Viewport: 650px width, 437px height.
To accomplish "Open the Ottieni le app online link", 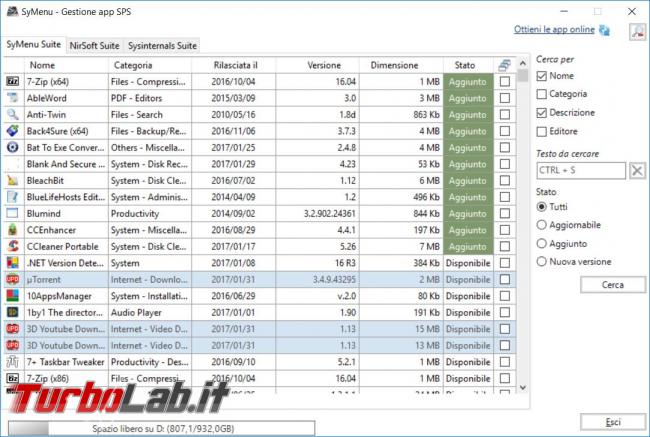I will pyautogui.click(x=554, y=30).
